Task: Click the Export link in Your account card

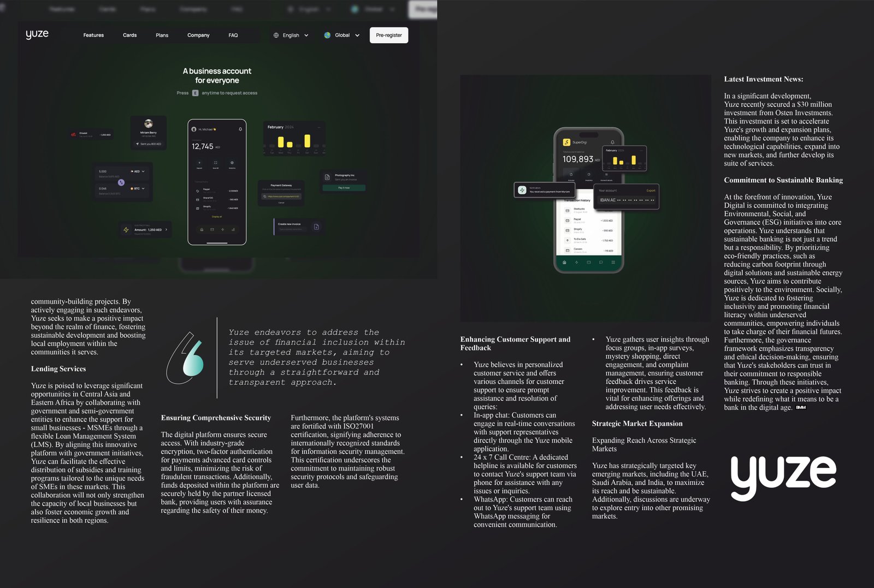Action: 651,191
